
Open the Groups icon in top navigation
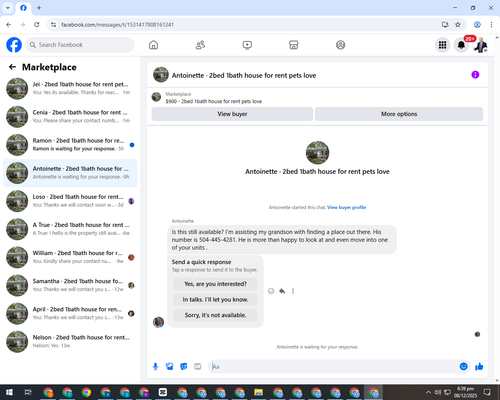[x=340, y=45]
